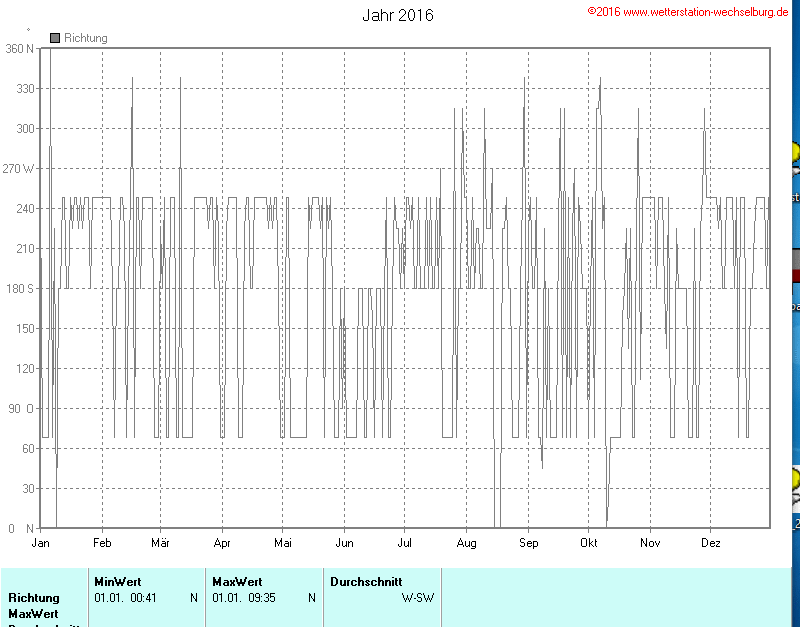Screen dimensions: 800x627
Task: Click the Feb month label
Action: [x=102, y=543]
